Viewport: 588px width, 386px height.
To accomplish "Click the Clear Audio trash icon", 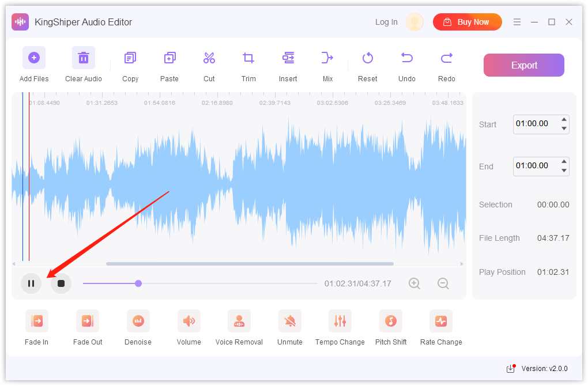I will [x=83, y=58].
